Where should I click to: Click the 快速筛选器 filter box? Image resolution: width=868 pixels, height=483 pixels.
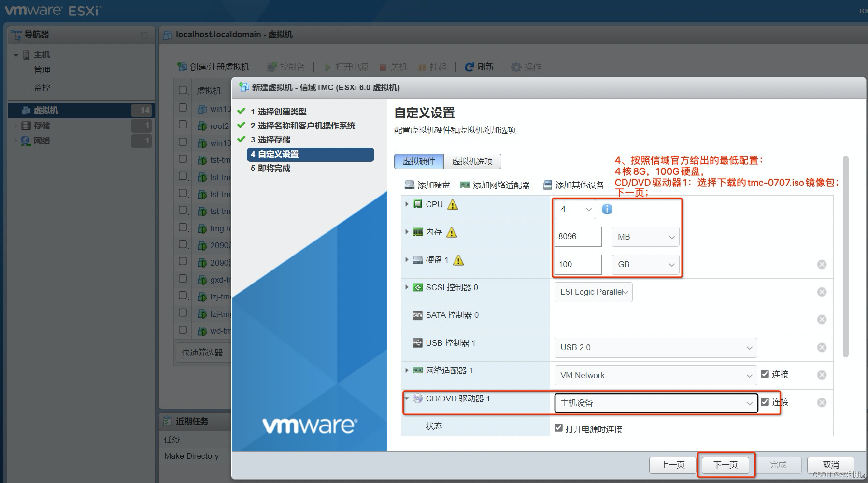pos(203,353)
